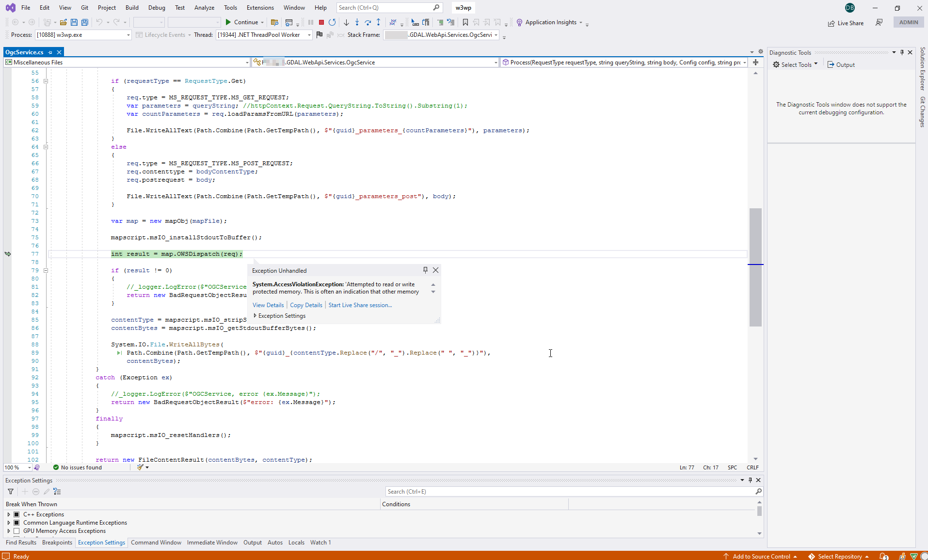Click the code cleanup broom icon
Image resolution: width=928 pixels, height=560 pixels.
coord(140,467)
